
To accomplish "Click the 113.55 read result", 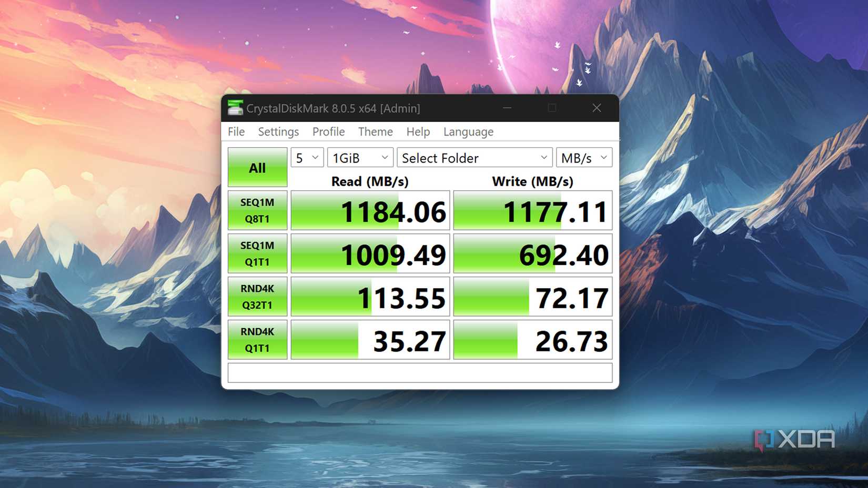I will point(370,297).
